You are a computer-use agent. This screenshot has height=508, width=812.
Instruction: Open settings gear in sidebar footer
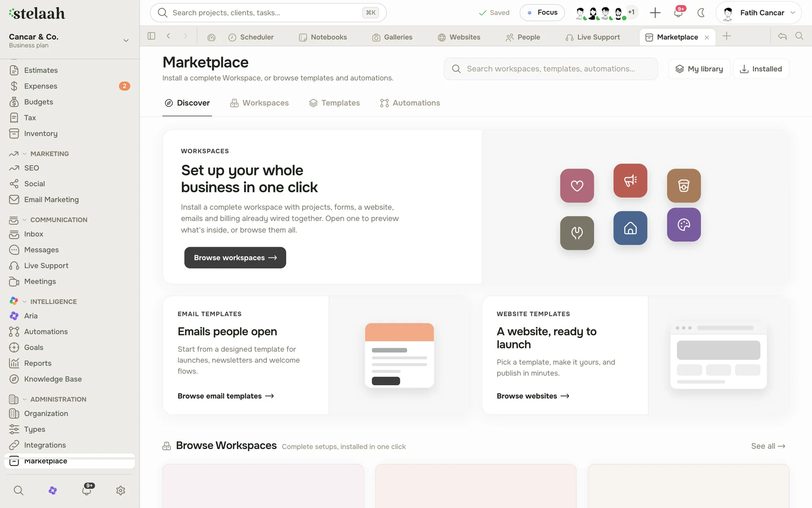click(121, 491)
